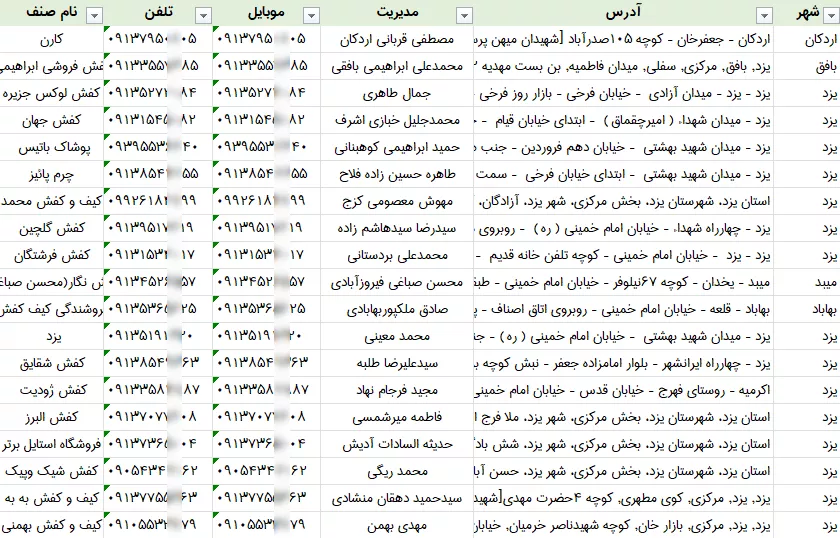840x538 pixels.
Task: Click address mentioning کوی مطهری
Action: 624,498
